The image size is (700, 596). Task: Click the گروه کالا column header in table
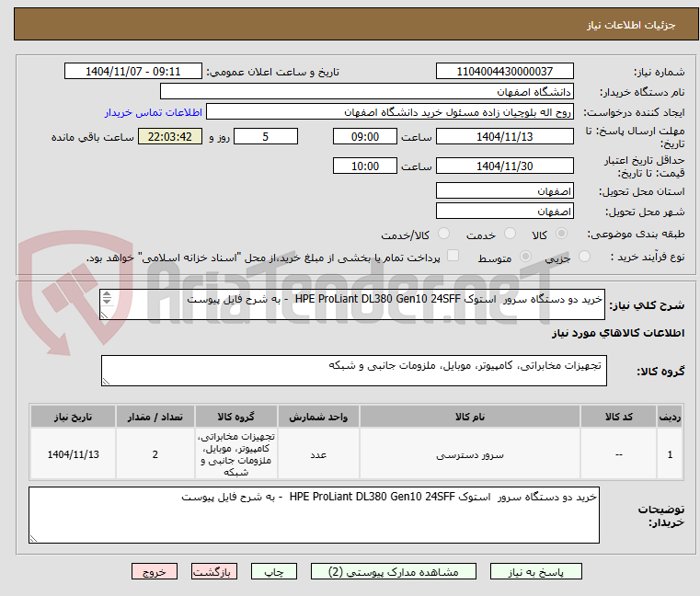pos(236,417)
